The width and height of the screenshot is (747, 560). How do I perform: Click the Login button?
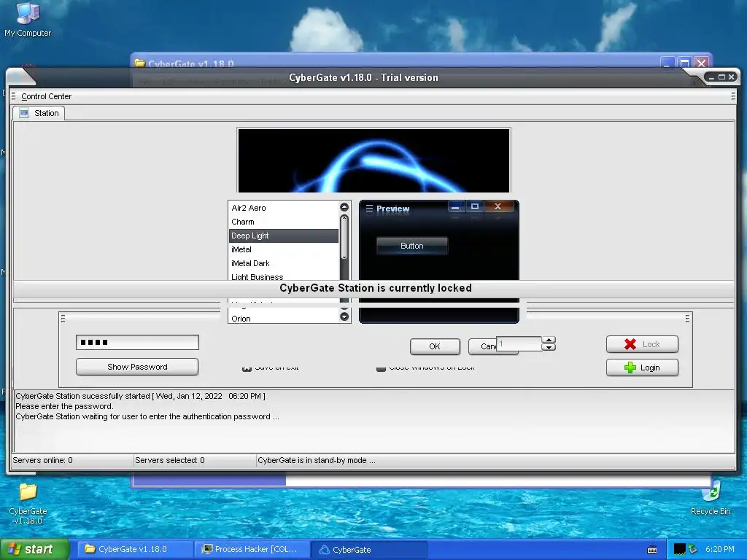point(642,367)
